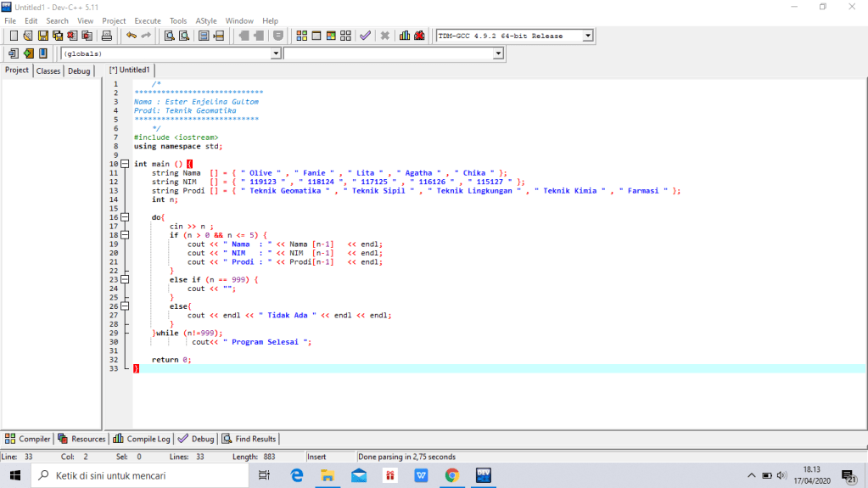Click the Debug checkmark icon
Image resolution: width=868 pixels, height=488 pixels.
(365, 36)
